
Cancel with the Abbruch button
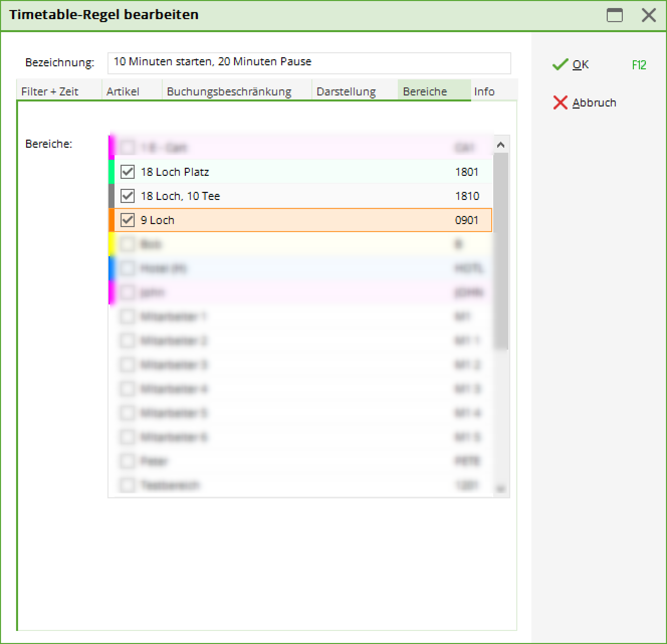click(585, 102)
